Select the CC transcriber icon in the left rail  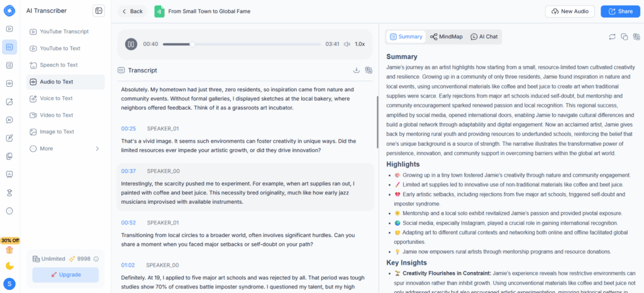pyautogui.click(x=9, y=47)
